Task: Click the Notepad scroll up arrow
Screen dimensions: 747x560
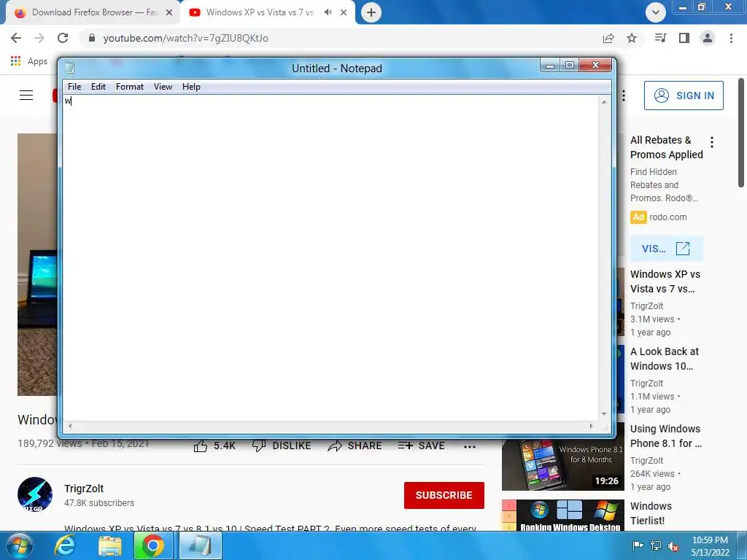Action: point(604,102)
